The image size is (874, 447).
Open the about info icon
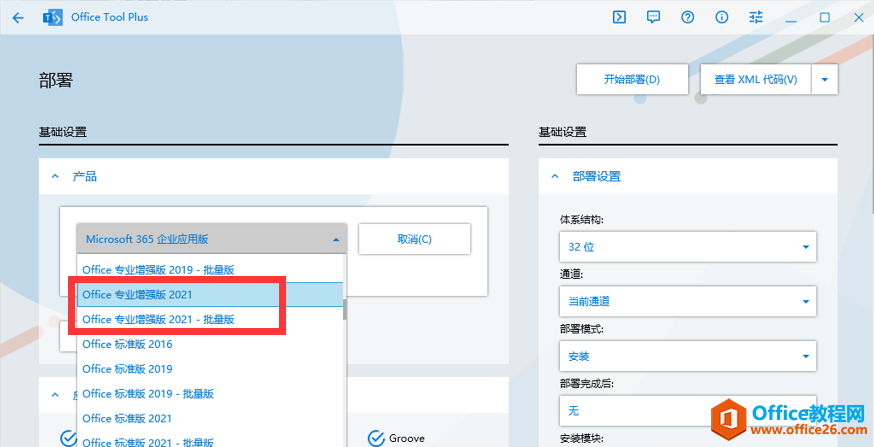(x=722, y=17)
